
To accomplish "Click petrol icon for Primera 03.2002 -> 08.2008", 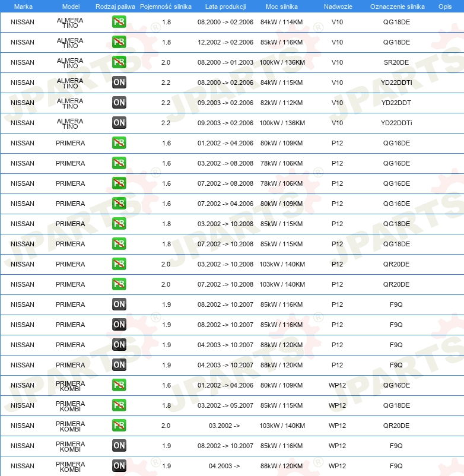I will point(119,163).
